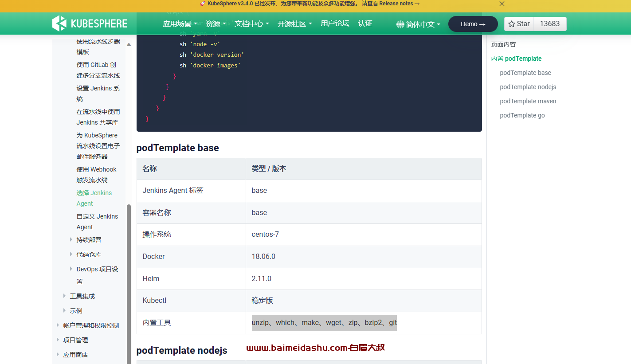Click the 13683 star count
The width and height of the screenshot is (631, 364).
click(550, 24)
